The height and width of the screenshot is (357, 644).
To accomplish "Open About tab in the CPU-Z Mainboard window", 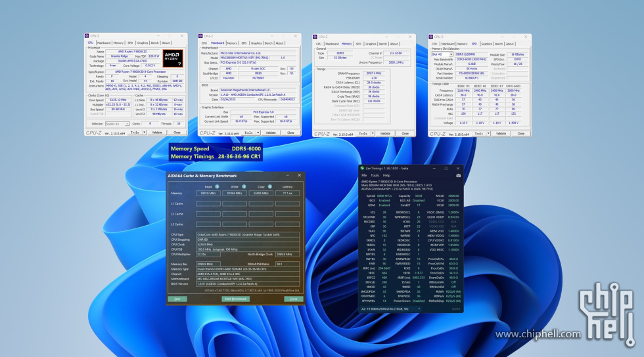I will (280, 43).
